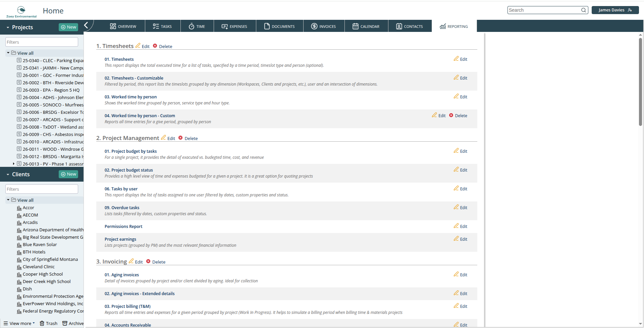
Task: Select client Blue Raven Solar
Action: pos(40,244)
